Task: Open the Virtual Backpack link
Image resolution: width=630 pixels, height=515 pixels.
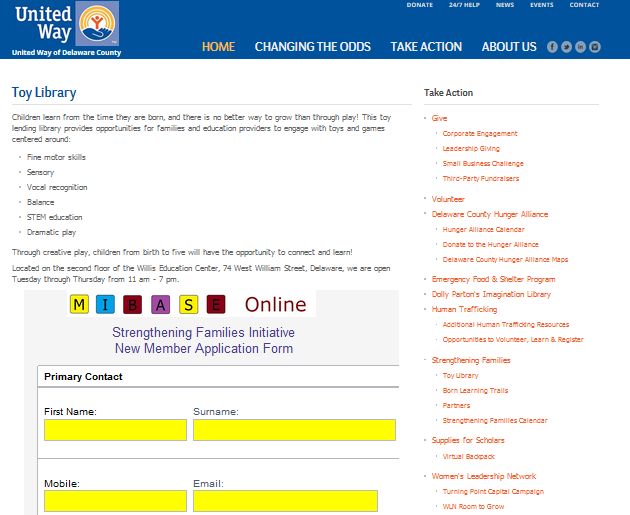Action: 468,456
